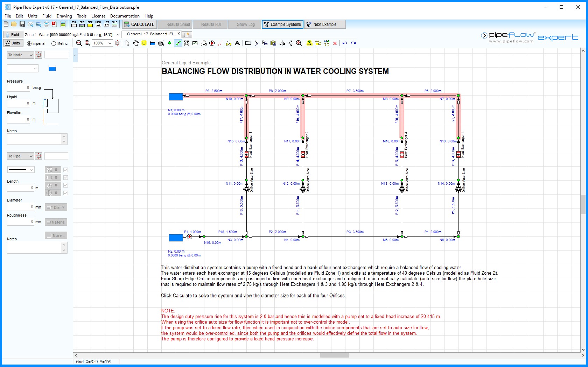Undo last action arrow icon
The height and width of the screenshot is (367, 588).
click(345, 43)
